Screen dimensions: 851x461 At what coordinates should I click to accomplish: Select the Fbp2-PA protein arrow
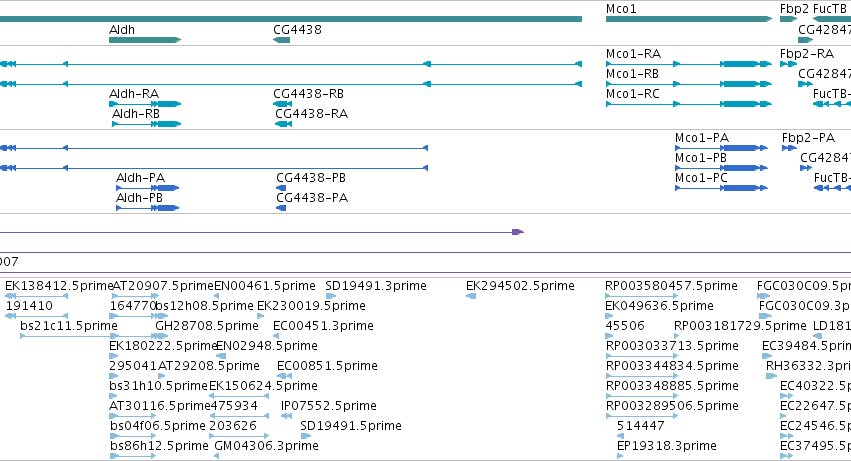coord(789,148)
